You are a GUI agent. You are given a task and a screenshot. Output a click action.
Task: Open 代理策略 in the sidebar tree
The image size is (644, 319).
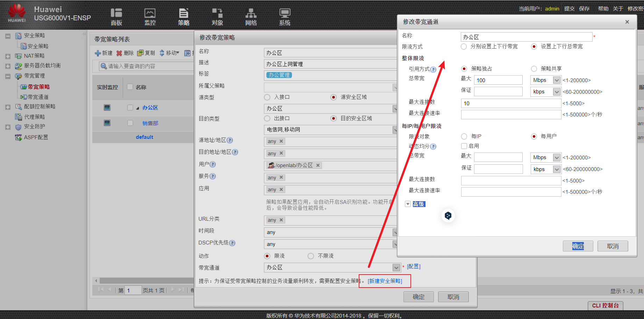tap(34, 117)
